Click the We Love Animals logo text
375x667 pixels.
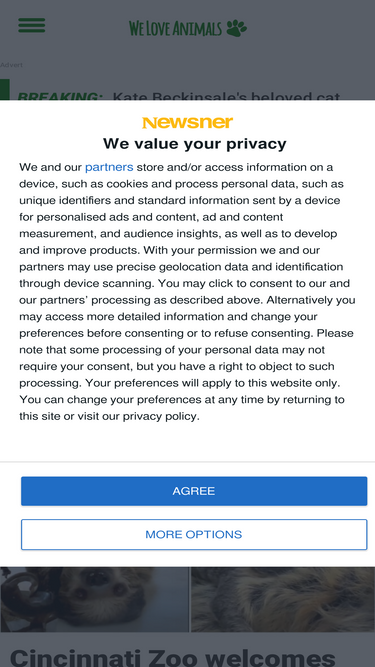pyautogui.click(x=175, y=29)
